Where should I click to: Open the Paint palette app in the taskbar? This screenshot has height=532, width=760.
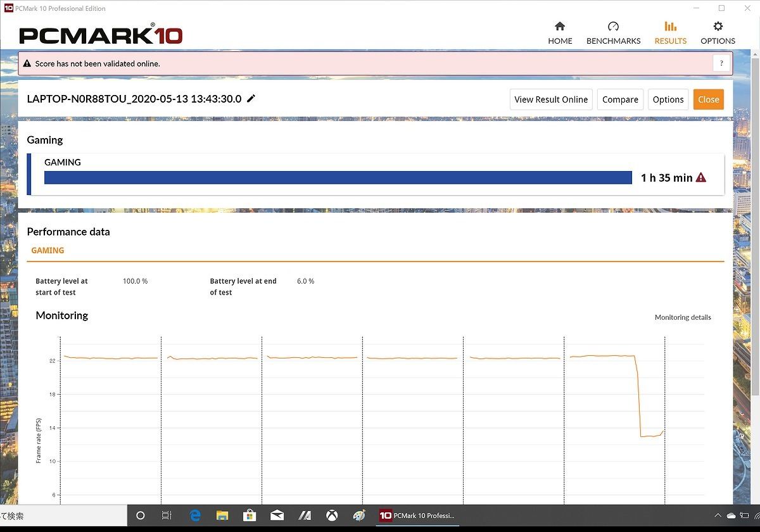[359, 516]
